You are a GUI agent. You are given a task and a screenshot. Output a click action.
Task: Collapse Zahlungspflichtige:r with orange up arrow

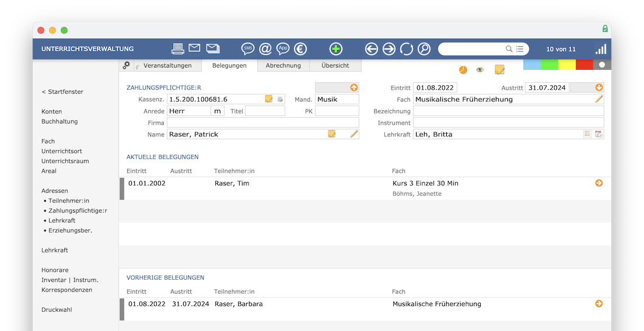point(353,87)
